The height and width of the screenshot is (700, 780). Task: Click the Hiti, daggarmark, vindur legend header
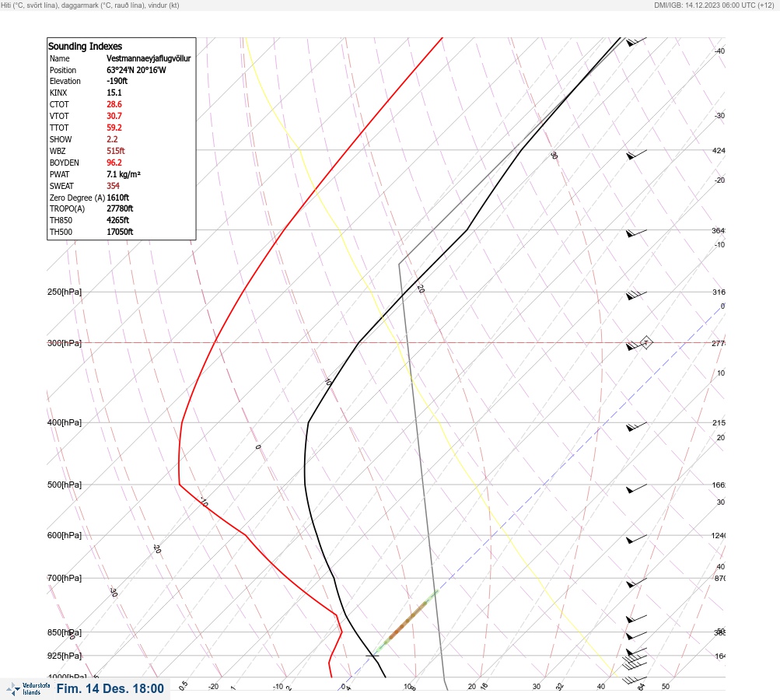tap(90, 5)
